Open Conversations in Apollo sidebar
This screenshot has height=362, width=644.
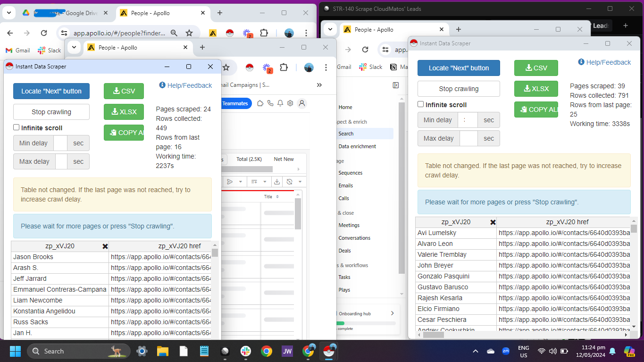(x=354, y=238)
